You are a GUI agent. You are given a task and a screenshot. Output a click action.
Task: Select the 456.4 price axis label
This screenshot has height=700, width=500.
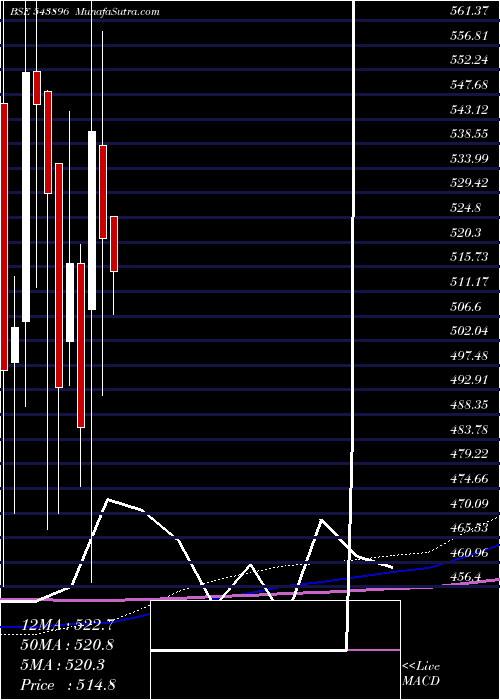click(465, 576)
